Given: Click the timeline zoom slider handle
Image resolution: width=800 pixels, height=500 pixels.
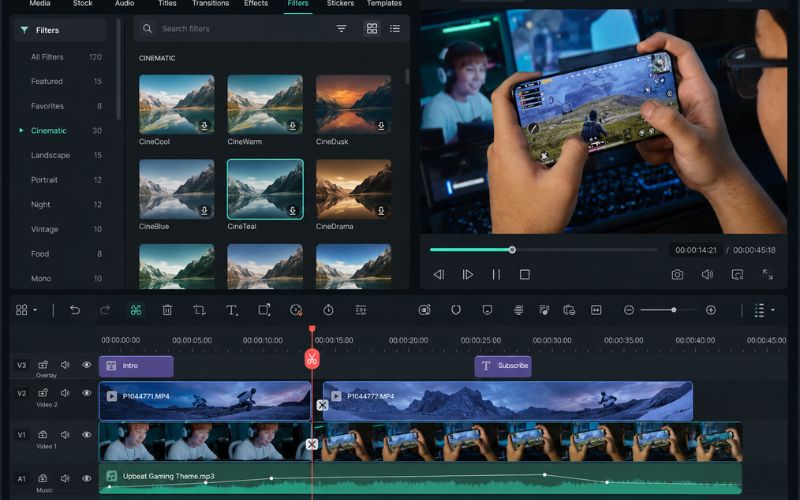Looking at the screenshot, I should (x=674, y=310).
